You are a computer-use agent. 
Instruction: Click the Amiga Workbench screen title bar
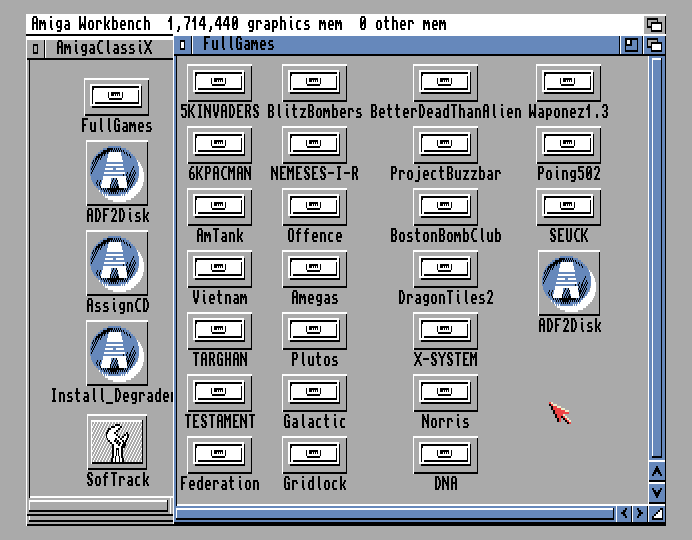coord(335,24)
